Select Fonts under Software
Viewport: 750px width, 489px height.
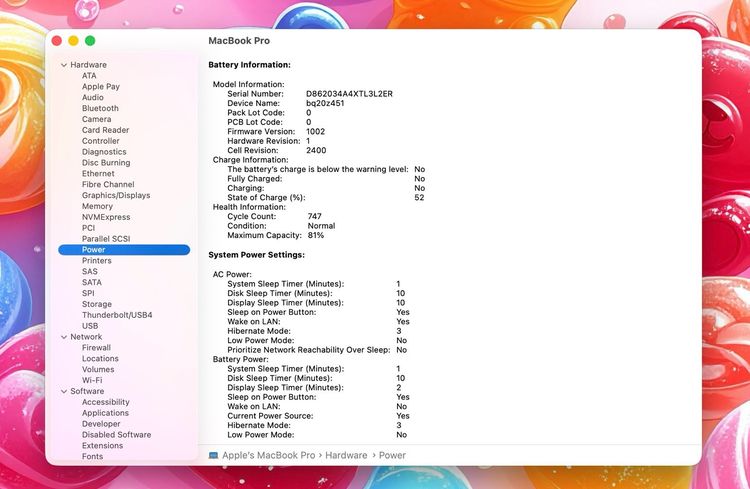click(x=92, y=456)
